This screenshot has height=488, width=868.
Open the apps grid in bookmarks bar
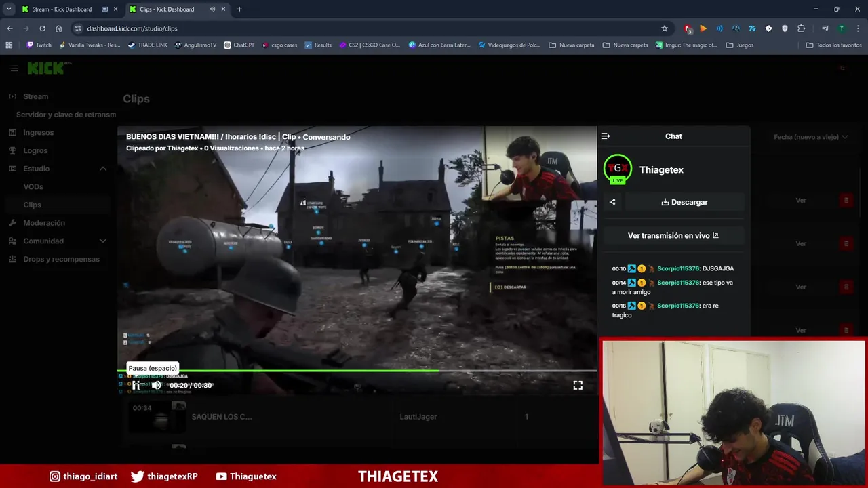(x=9, y=45)
